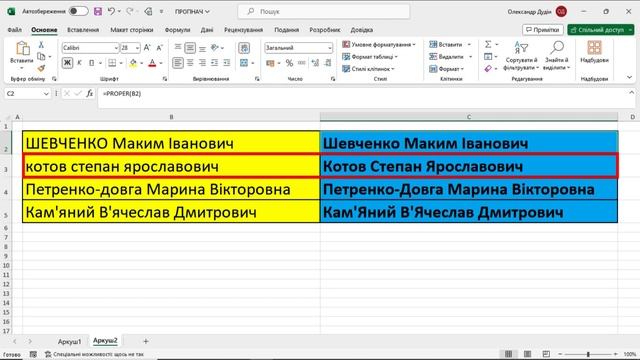Click the Clear eraser icon
The width and height of the screenshot is (640, 360).
(488, 69)
